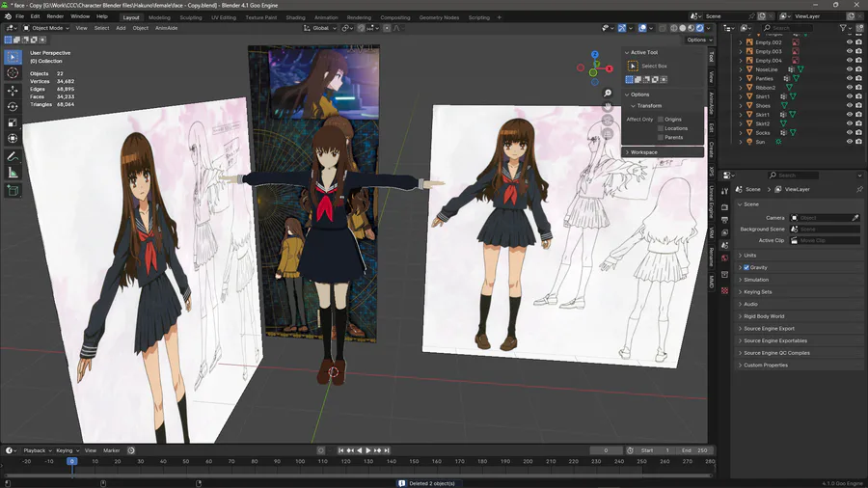868x488 pixels.
Task: Select the Measure tool
Action: (x=13, y=174)
